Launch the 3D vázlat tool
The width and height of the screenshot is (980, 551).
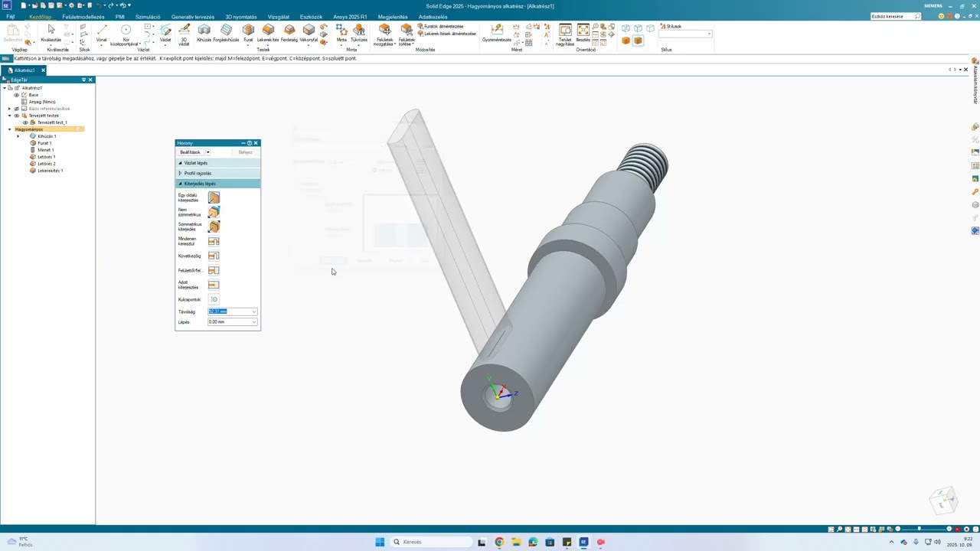click(x=184, y=34)
